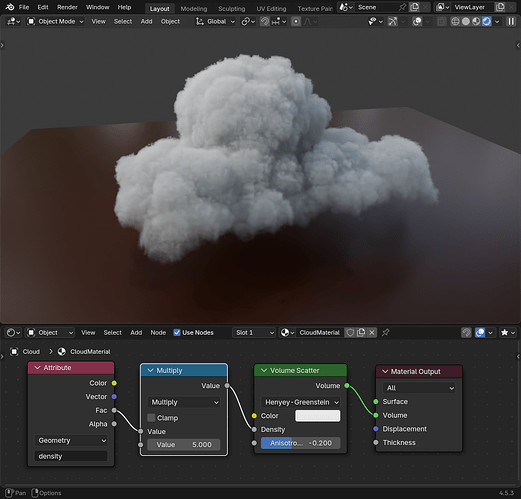Viewport: 521px width, 499px height.
Task: Open the Multiply operation dropdown
Action: click(184, 402)
